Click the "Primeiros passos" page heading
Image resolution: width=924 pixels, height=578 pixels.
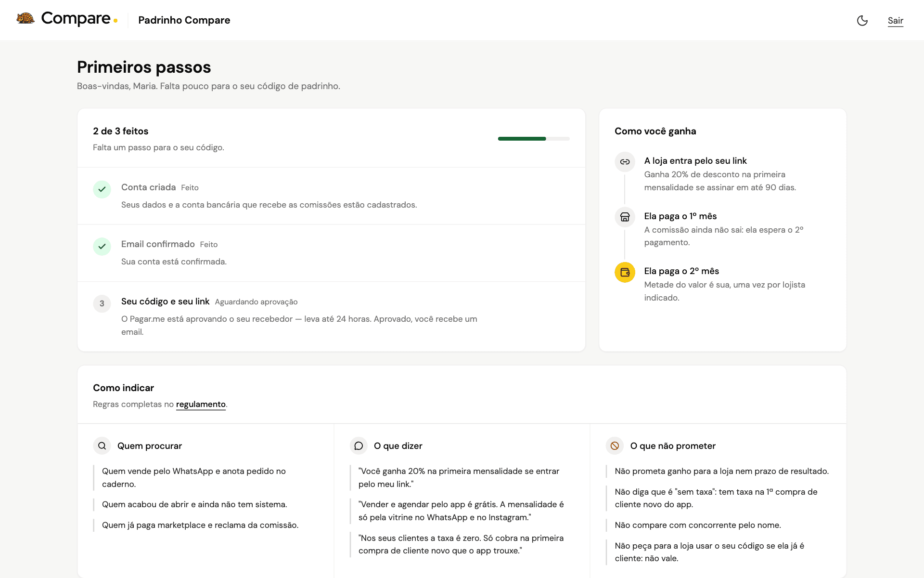click(144, 67)
